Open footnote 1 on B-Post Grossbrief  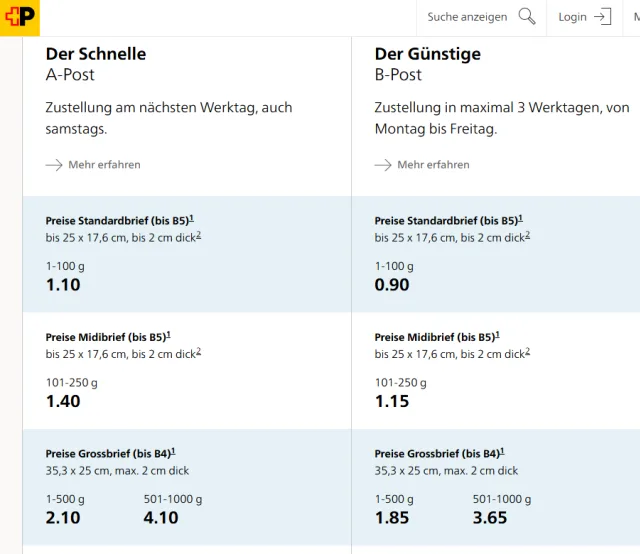[x=502, y=451]
